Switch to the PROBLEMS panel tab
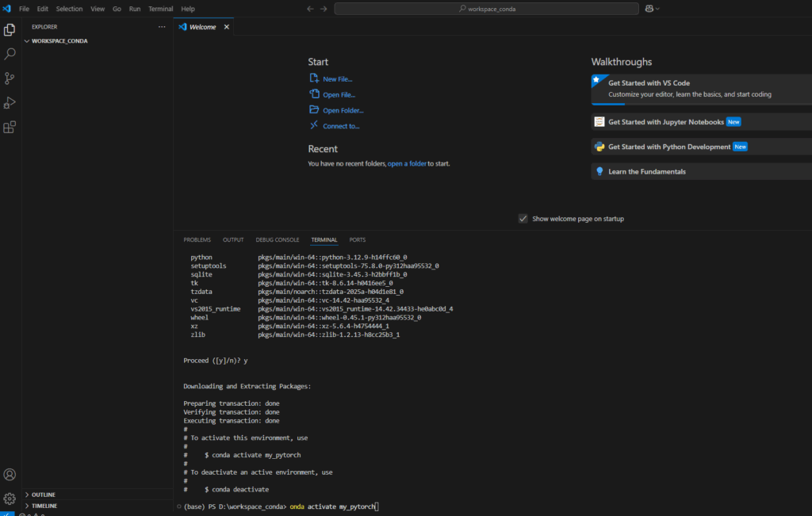 point(197,239)
